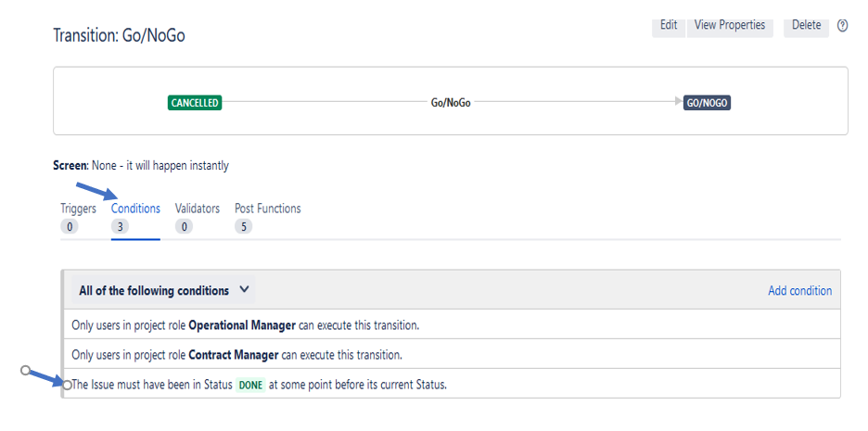868x431 pixels.
Task: Click the green DONE status badge
Action: [x=251, y=385]
